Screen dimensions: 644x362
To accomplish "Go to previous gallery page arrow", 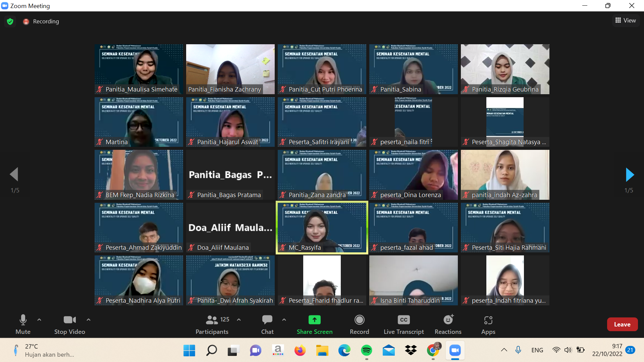I will point(14,175).
